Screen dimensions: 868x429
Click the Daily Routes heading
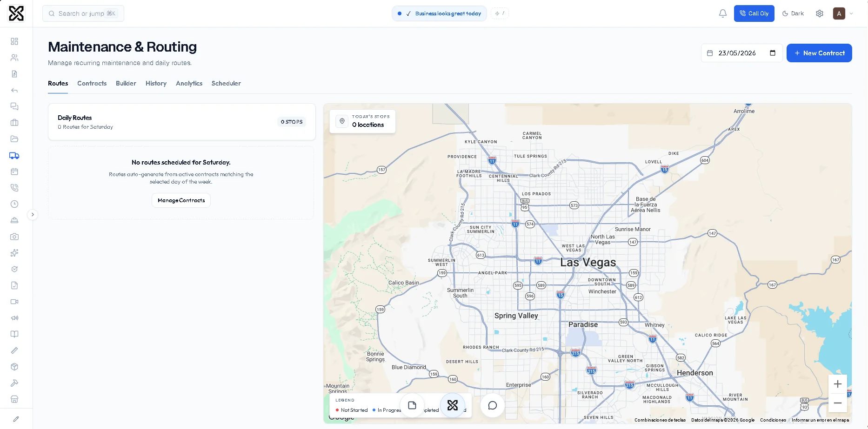pyautogui.click(x=75, y=118)
